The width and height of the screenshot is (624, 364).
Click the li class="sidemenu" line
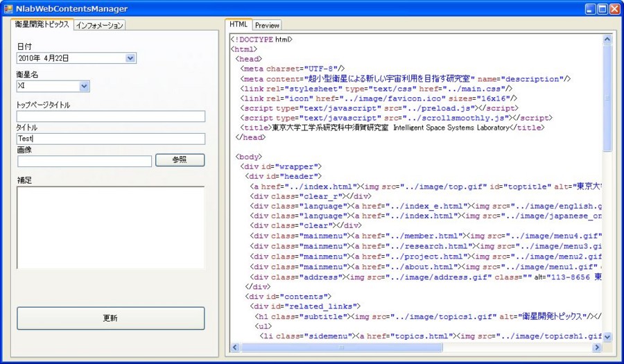[431, 336]
